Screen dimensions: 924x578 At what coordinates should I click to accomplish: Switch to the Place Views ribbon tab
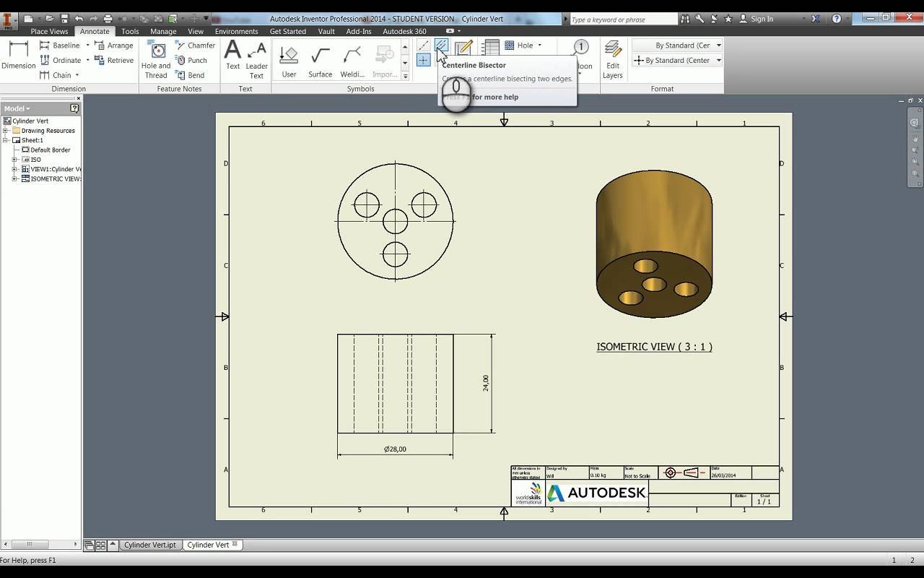click(x=49, y=31)
